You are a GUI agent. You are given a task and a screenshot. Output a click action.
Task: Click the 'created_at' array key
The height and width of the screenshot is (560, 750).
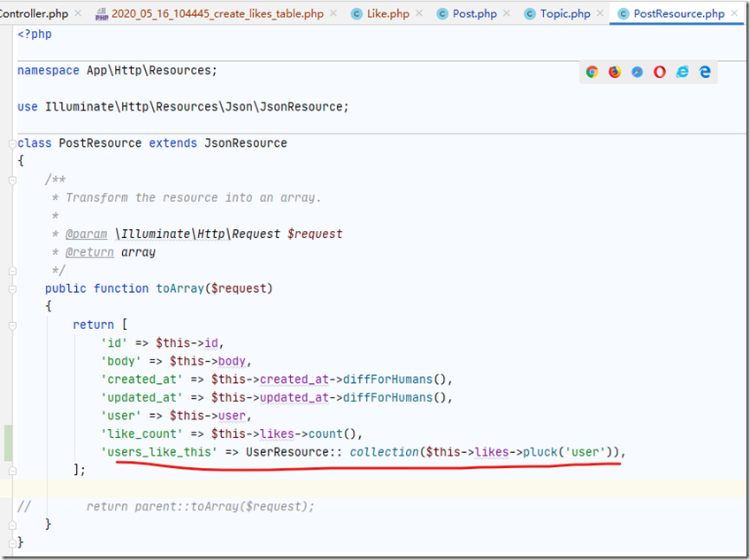(x=142, y=379)
